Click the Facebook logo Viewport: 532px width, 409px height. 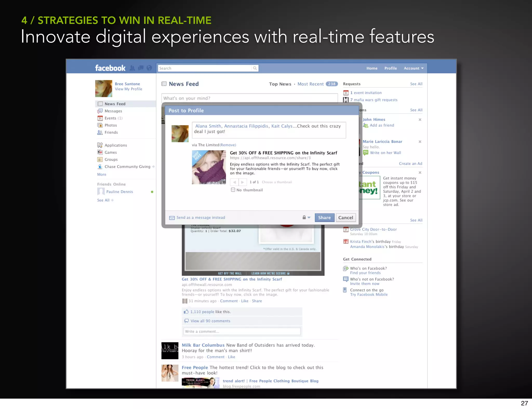click(110, 68)
